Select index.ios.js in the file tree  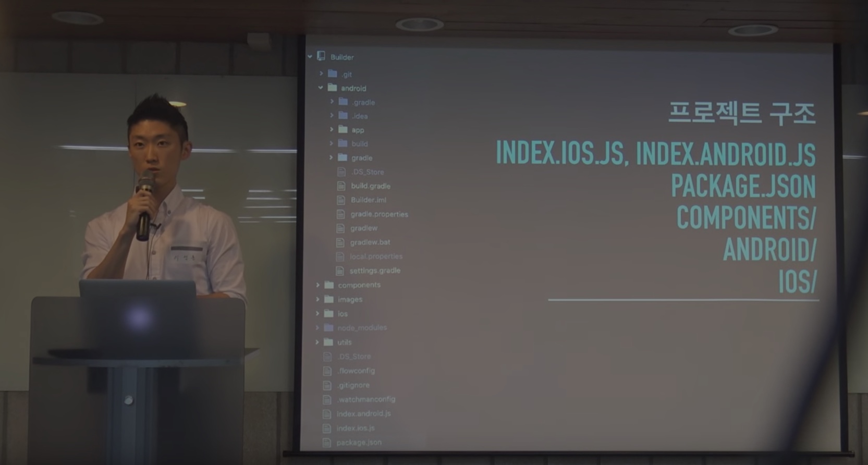pyautogui.click(x=355, y=428)
